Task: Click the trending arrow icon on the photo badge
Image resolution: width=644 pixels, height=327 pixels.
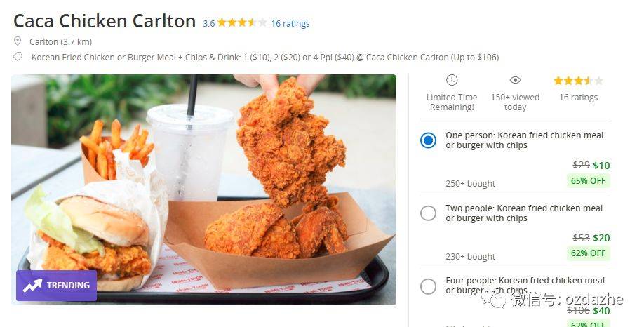Action: (32, 286)
